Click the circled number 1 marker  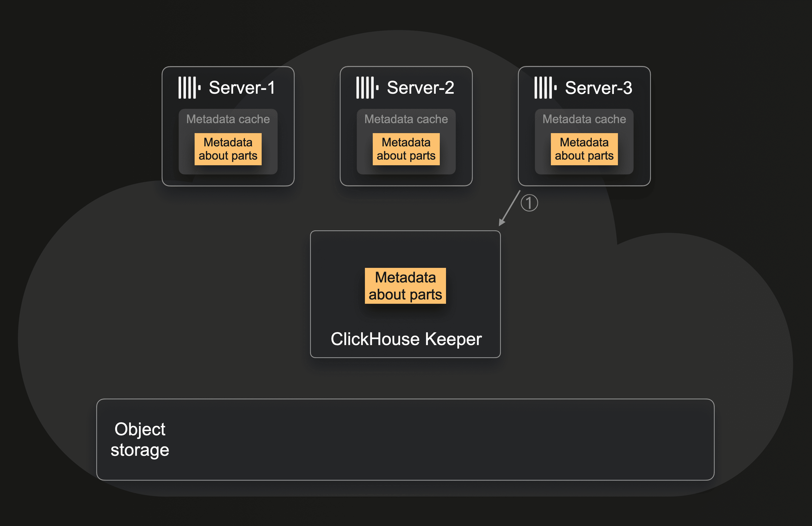click(529, 203)
